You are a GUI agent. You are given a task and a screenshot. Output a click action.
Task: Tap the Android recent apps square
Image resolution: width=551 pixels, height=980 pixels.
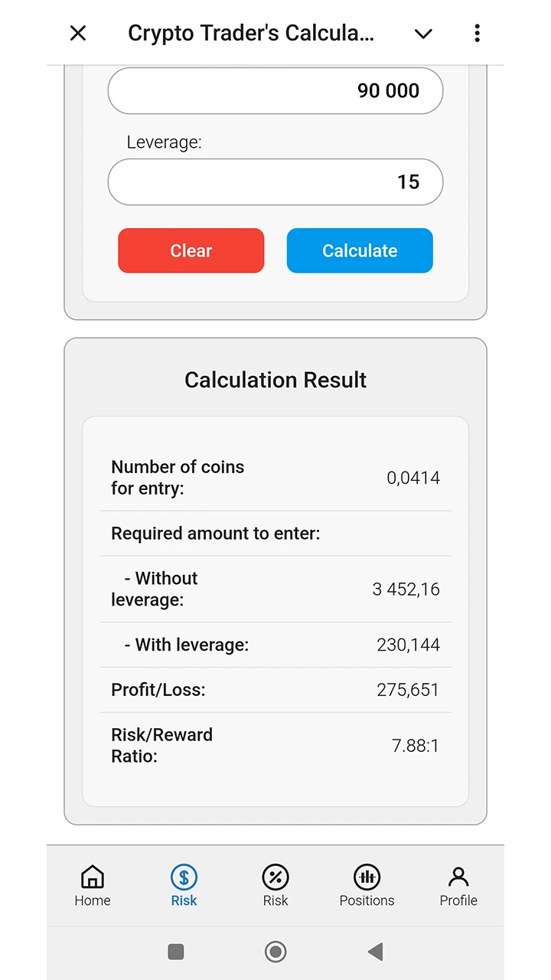point(176,952)
